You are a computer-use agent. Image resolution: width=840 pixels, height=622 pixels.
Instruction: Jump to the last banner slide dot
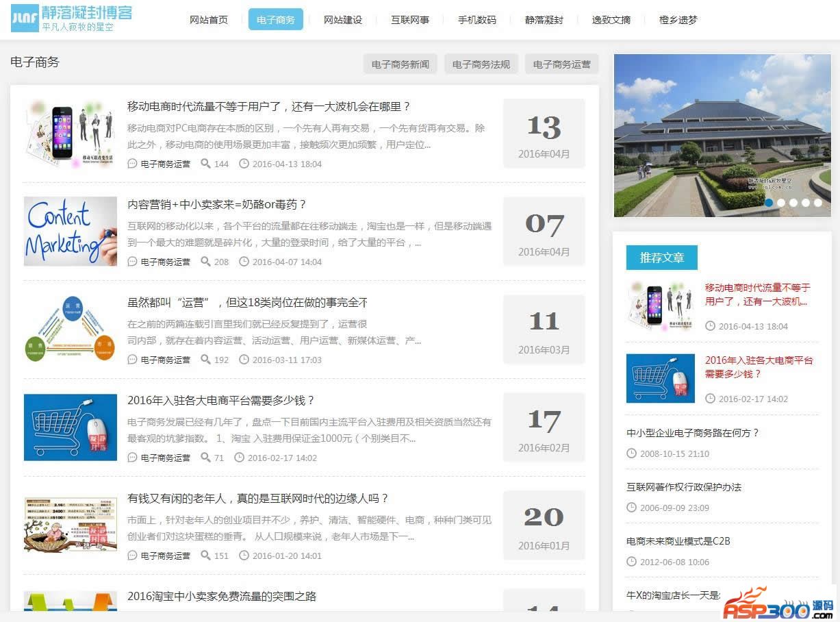pos(818,203)
